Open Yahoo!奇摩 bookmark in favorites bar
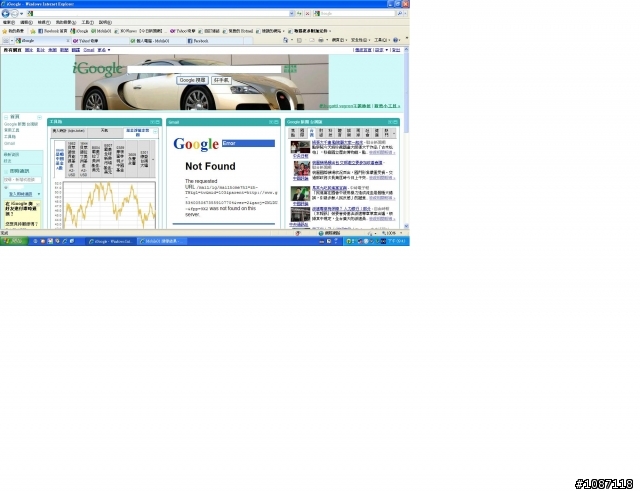Screen dimensions: 640x492 (183, 31)
